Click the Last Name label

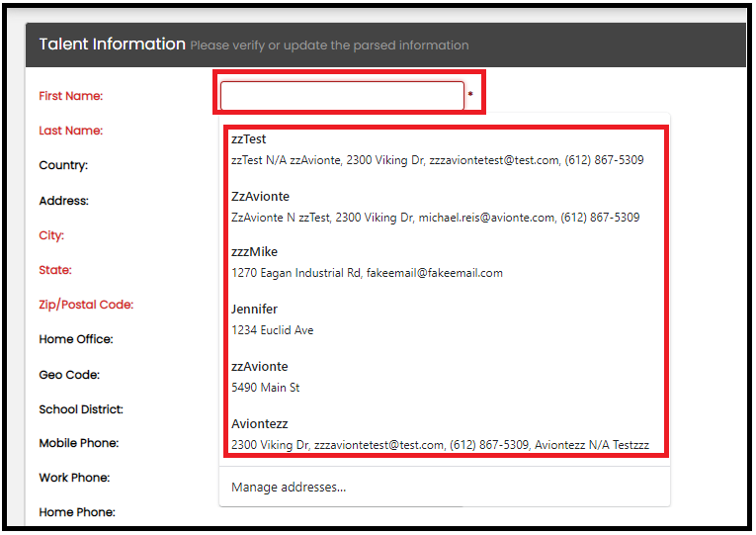click(71, 131)
